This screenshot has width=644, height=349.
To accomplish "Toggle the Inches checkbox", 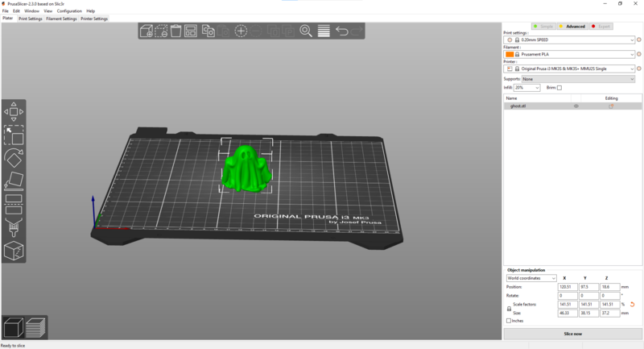I will point(509,321).
